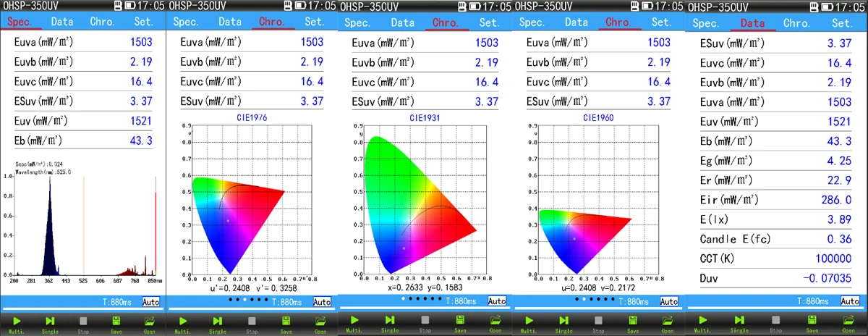Toggle the Auto setting in the rightmost Data panel
The image size is (868, 336).
click(855, 302)
